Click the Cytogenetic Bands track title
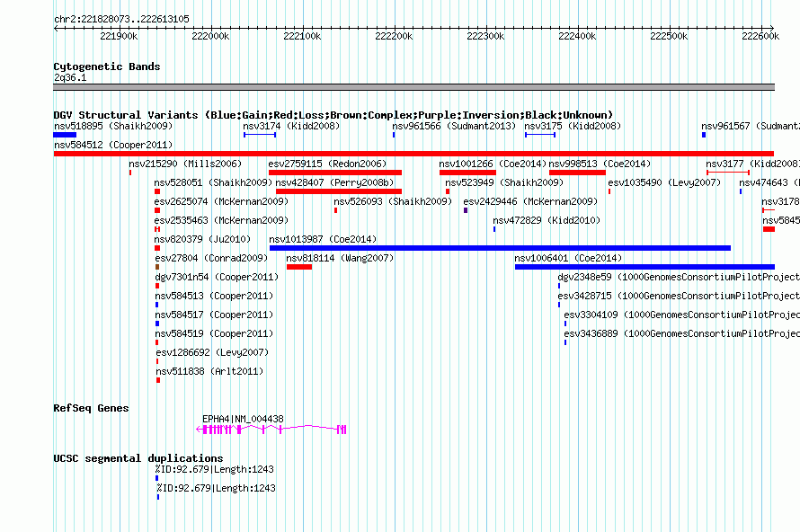Screen dimensions: 800x532 tap(107, 66)
